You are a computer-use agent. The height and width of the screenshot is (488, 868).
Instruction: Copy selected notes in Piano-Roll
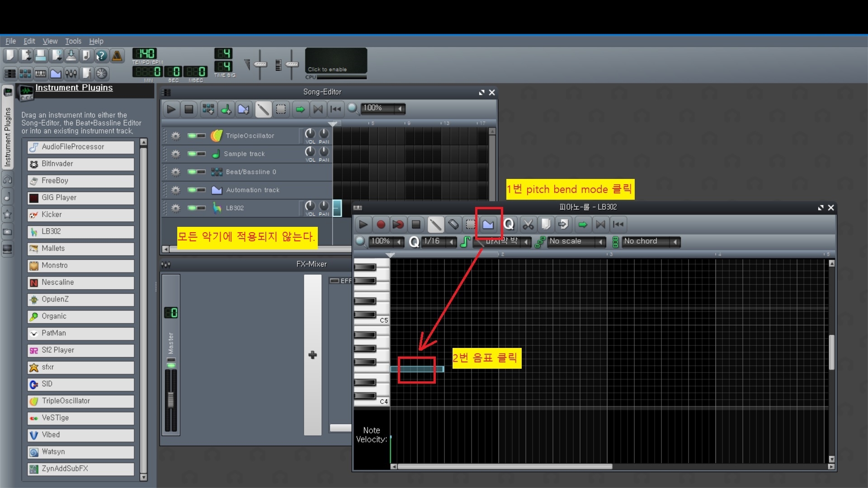(x=546, y=224)
